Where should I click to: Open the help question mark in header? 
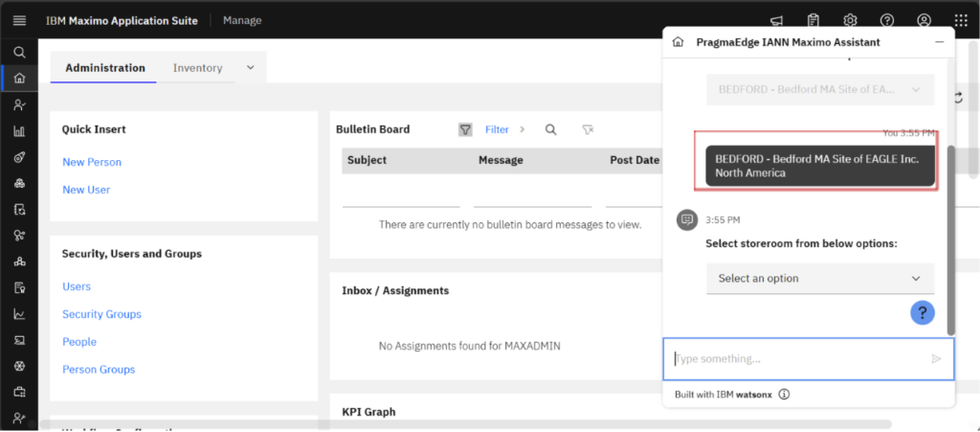(x=887, y=21)
